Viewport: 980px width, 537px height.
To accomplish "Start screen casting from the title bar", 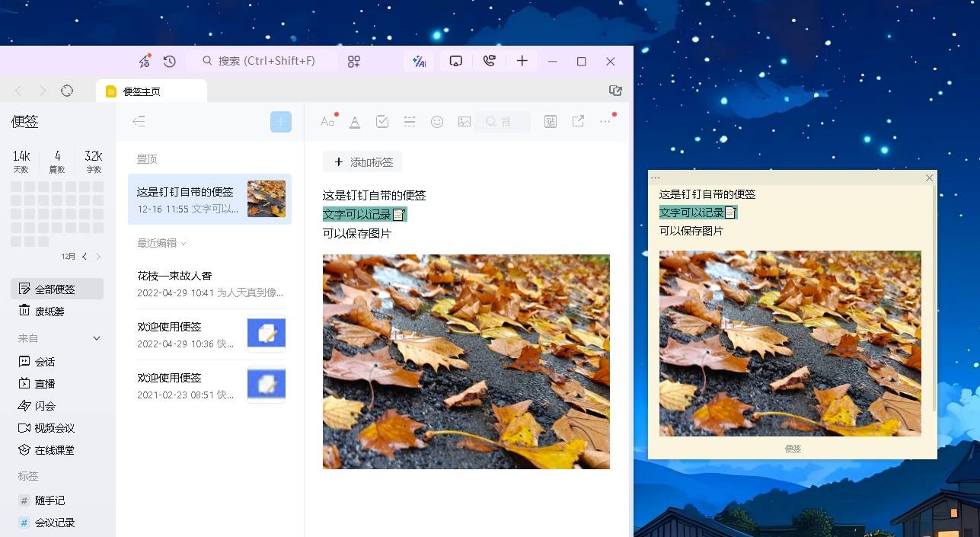I will click(455, 61).
